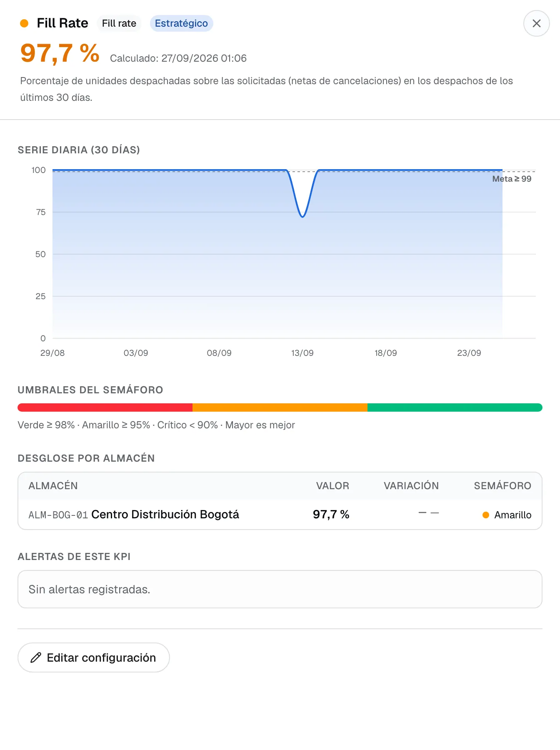The image size is (560, 750).
Task: Click the 97,7 % value in the warehouse row
Action: pyautogui.click(x=331, y=515)
